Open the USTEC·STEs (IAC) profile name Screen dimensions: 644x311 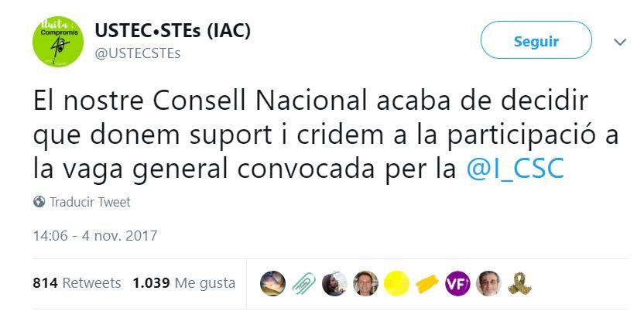coord(173,30)
